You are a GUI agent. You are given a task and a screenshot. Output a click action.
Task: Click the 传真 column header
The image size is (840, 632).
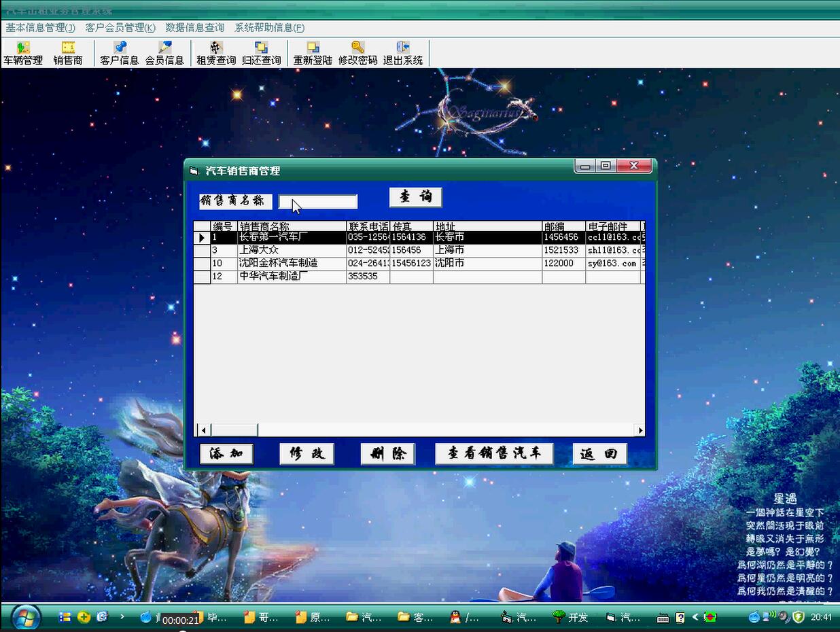[411, 226]
